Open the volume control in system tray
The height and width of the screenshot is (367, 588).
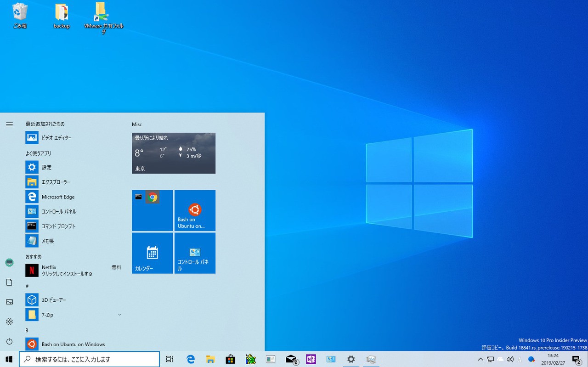point(510,359)
